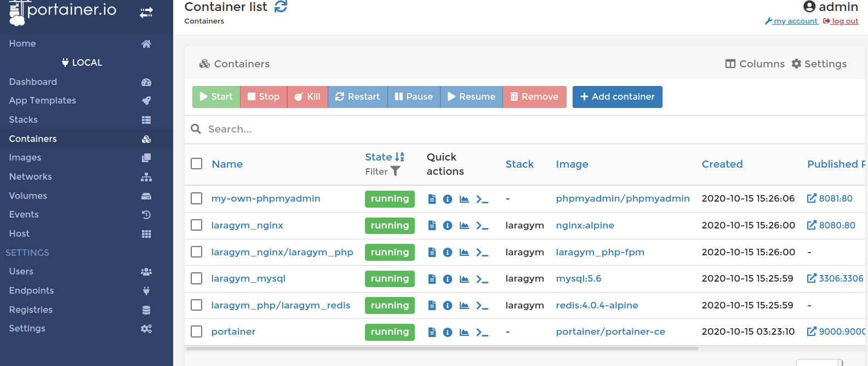This screenshot has height=366, width=868.
Task: Open the my account link
Action: 791,21
